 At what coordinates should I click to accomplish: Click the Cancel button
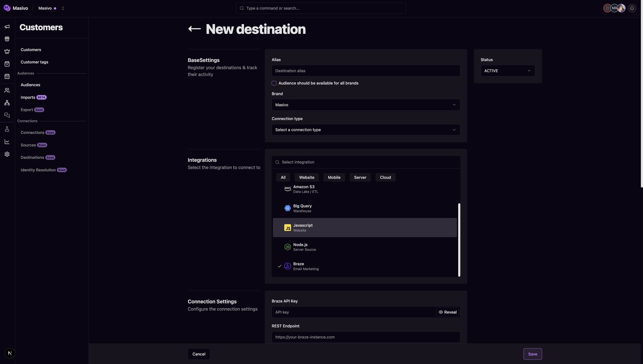coord(199,354)
